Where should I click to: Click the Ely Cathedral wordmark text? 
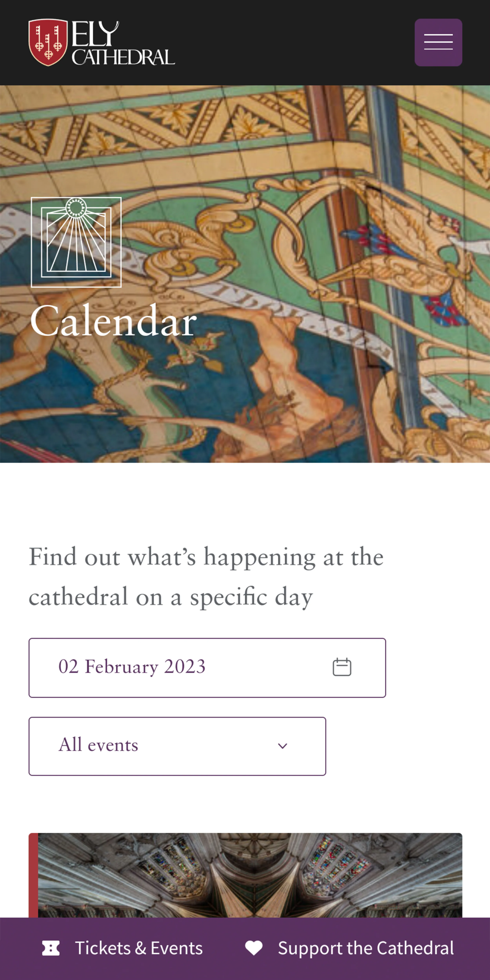[x=122, y=43]
